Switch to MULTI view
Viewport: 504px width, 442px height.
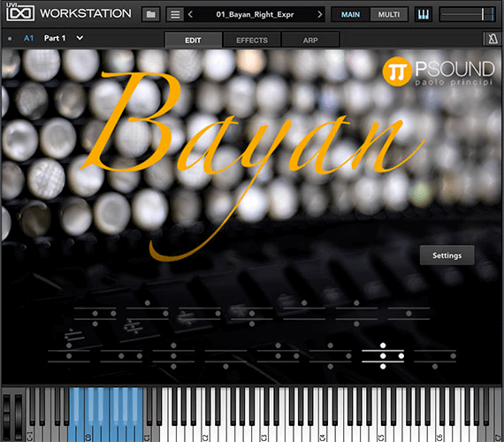pos(388,14)
